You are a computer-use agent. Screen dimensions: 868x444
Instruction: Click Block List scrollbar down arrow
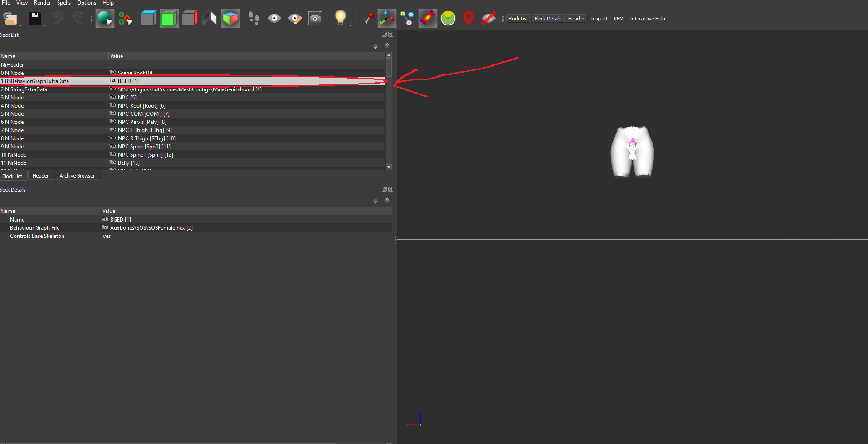pyautogui.click(x=389, y=167)
